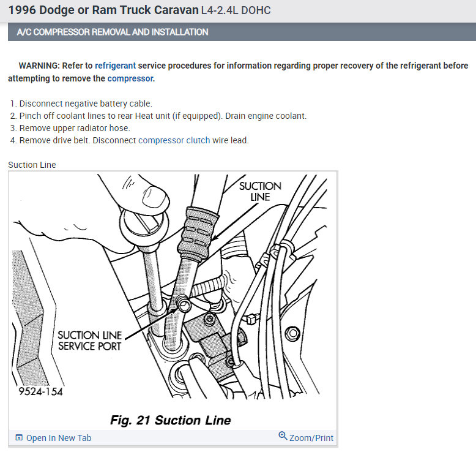The width and height of the screenshot is (476, 452).
Task: Click the figure number 9524-154
Action: (40, 391)
